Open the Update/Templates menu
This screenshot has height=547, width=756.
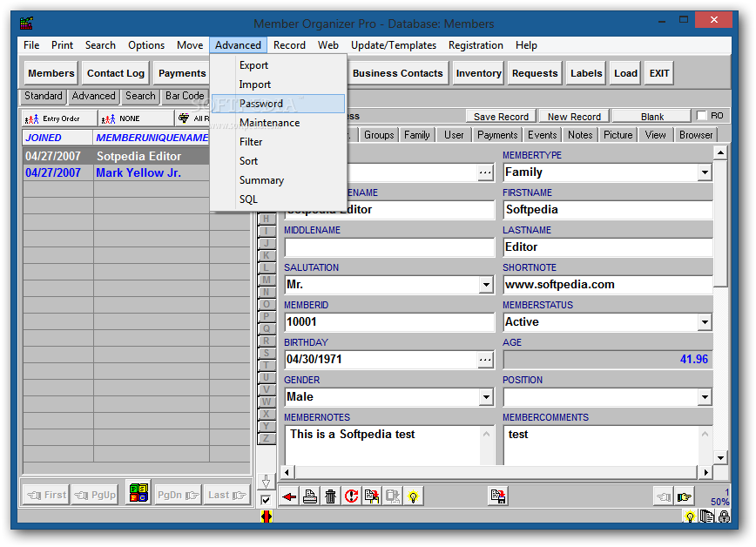coord(394,45)
